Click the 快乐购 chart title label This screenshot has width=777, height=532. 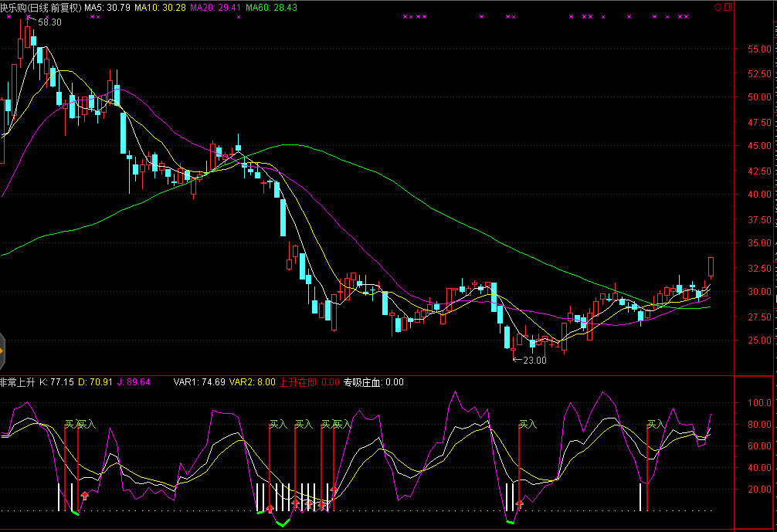tap(40, 7)
